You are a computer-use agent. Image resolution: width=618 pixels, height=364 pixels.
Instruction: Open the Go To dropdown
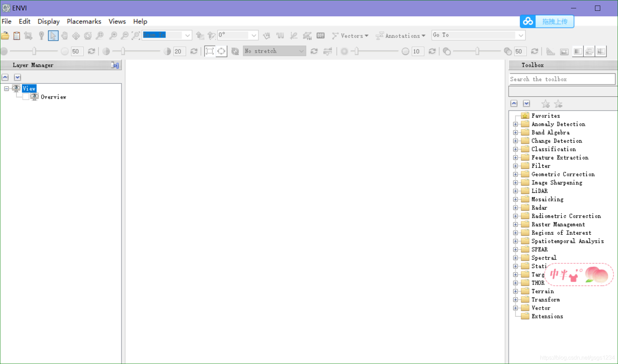pyautogui.click(x=521, y=35)
